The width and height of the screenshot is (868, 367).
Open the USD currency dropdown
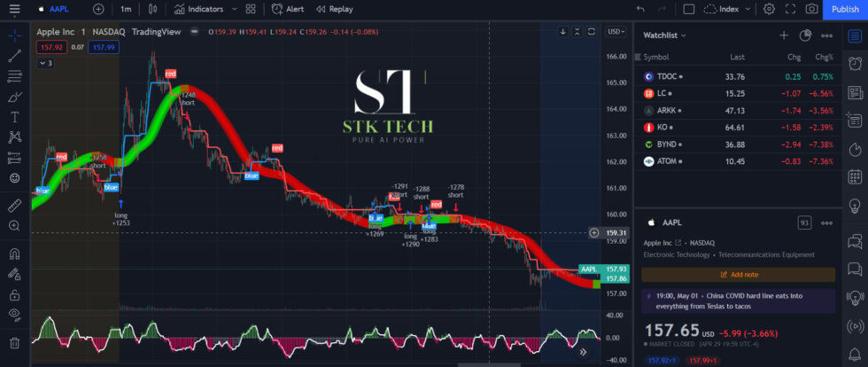coord(615,32)
